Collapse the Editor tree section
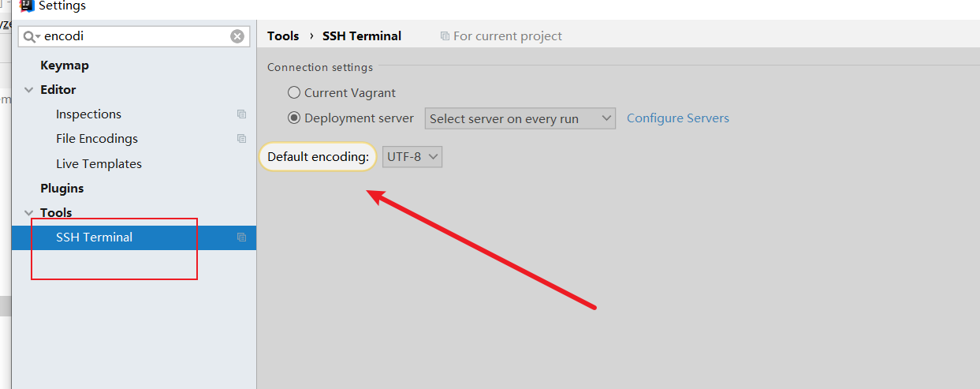Image resolution: width=980 pixels, height=389 pixels. pyautogui.click(x=29, y=90)
